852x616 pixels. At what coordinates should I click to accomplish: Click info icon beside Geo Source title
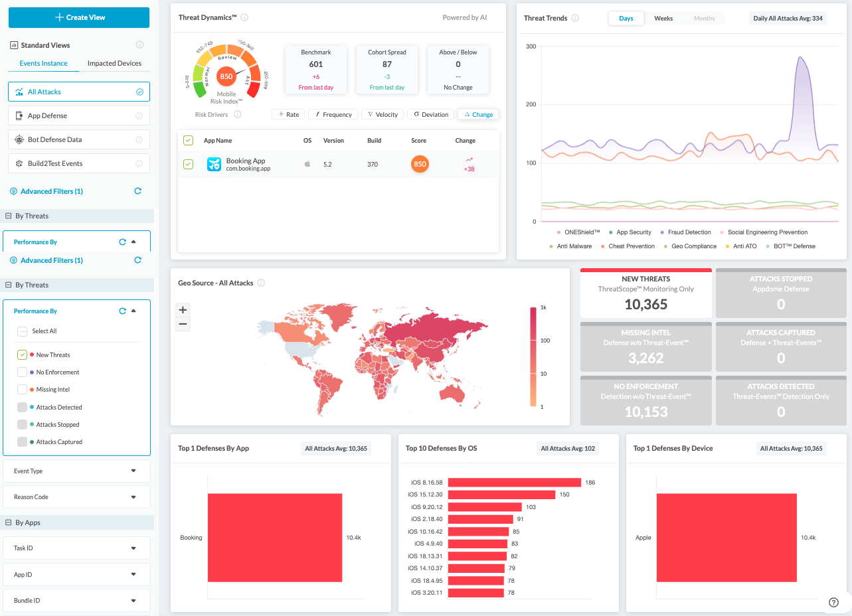[x=261, y=283]
